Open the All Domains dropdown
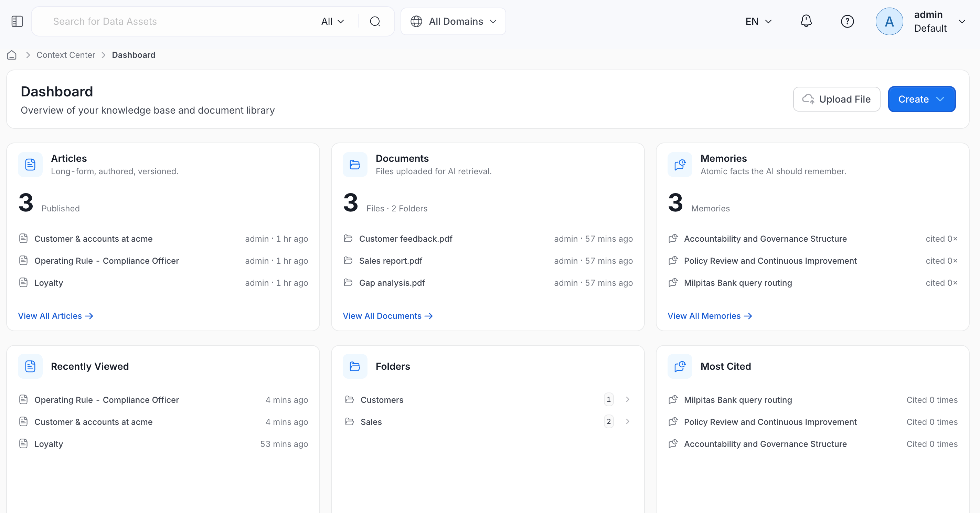Screen dimensions: 980x513 pos(453,21)
